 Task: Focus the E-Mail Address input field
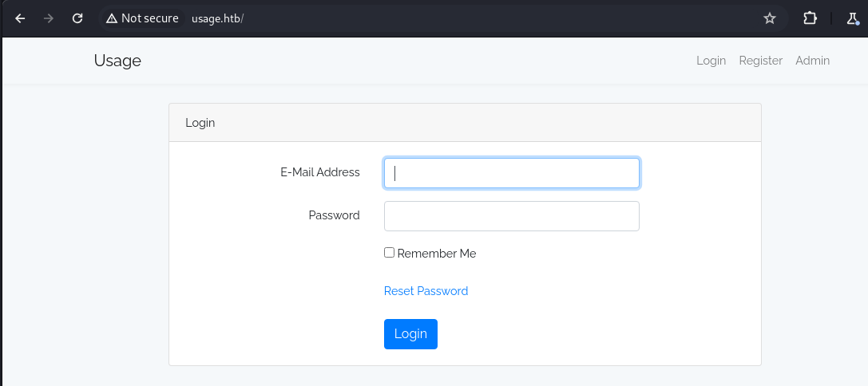click(512, 173)
